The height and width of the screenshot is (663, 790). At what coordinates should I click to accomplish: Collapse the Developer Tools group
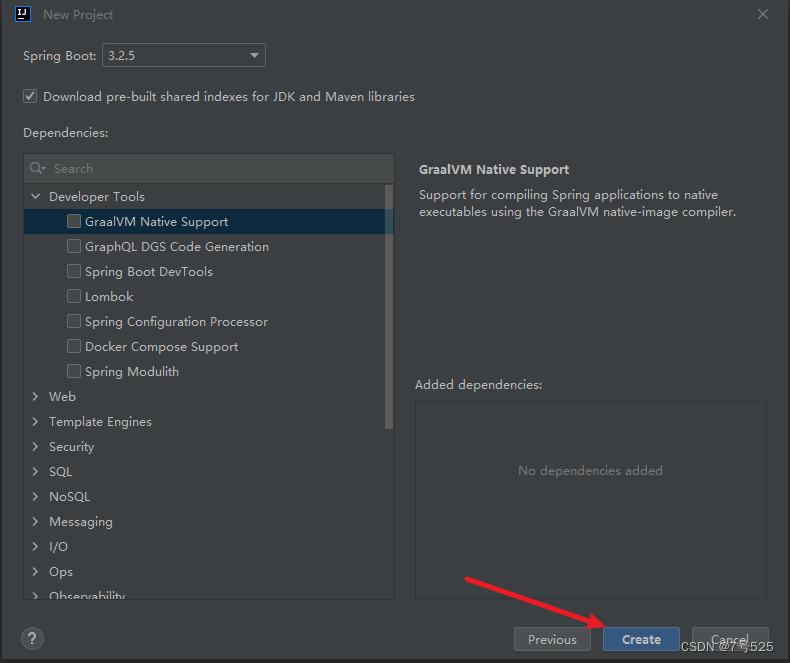click(x=35, y=196)
